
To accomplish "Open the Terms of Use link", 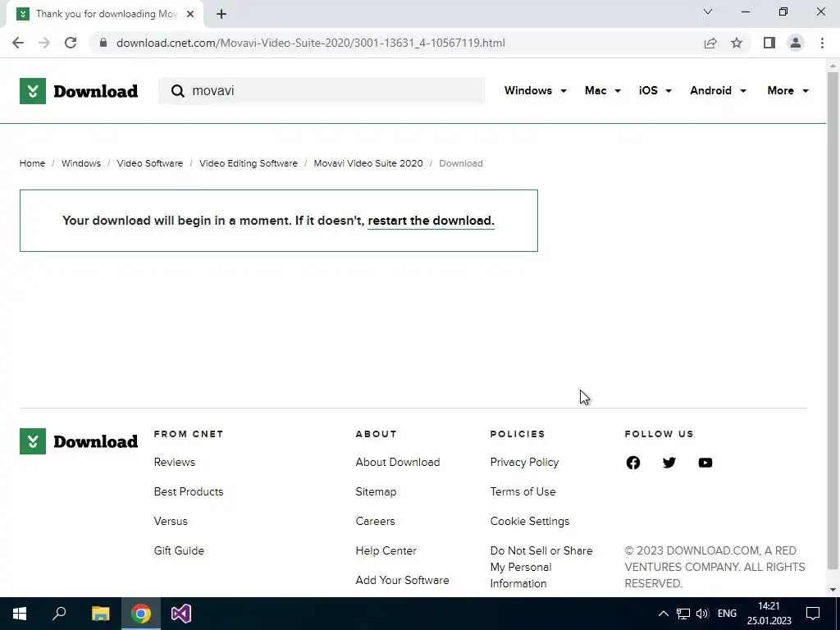I will click(x=523, y=492).
